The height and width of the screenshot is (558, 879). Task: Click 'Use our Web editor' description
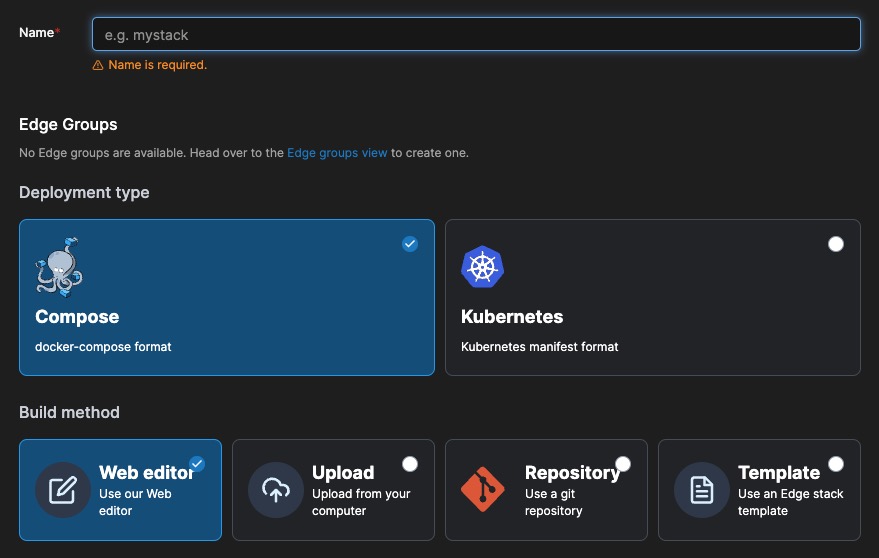(x=135, y=502)
